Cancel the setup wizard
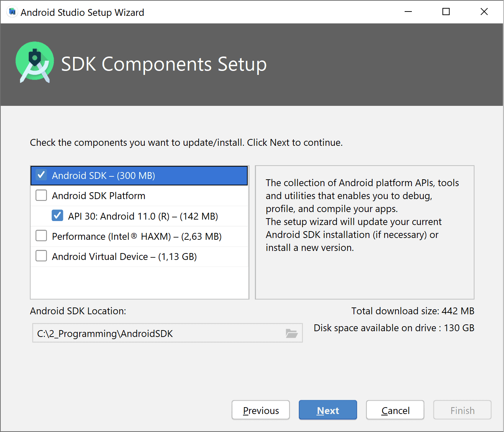 [x=395, y=410]
